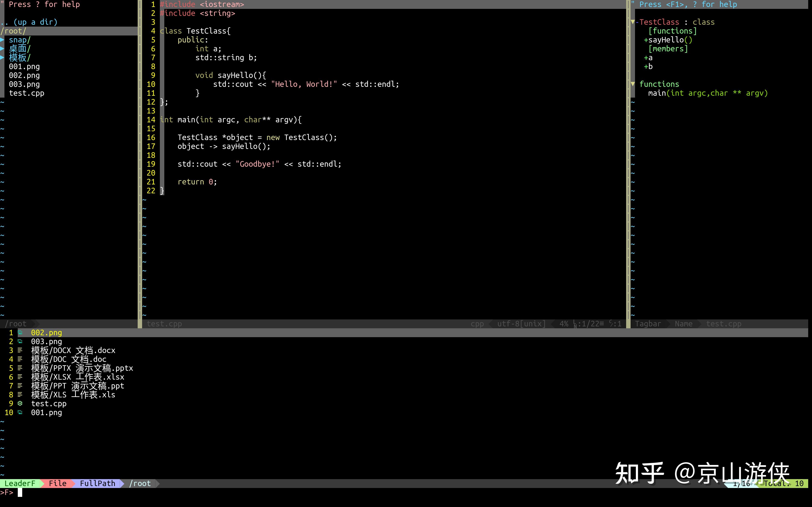Click the File segment in LeaderF statusline

point(58,483)
